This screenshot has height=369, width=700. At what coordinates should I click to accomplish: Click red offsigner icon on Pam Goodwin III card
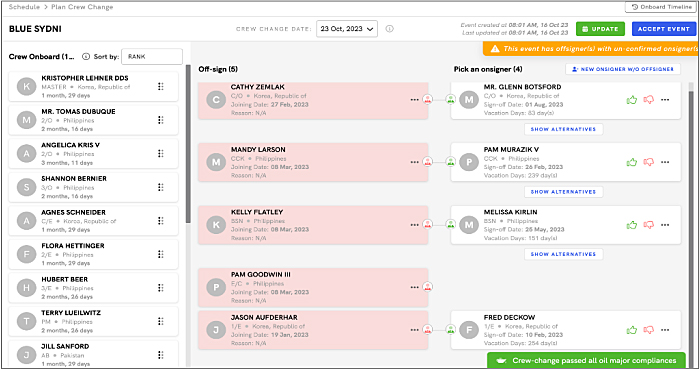point(428,286)
